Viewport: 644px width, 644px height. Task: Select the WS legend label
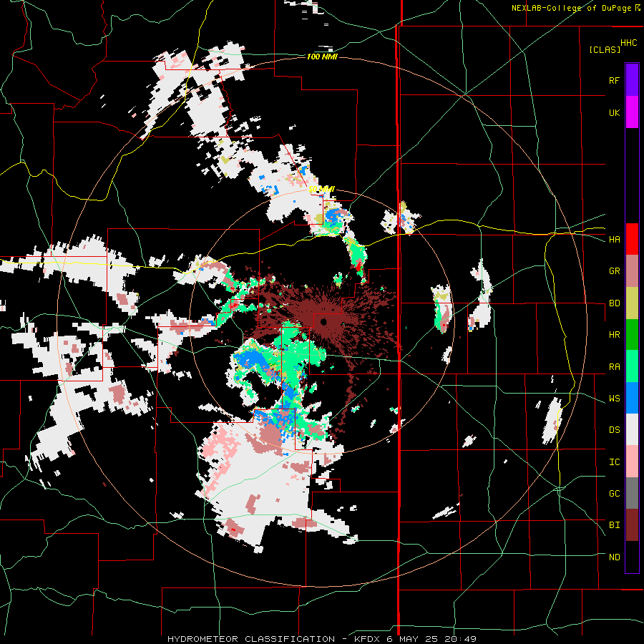pos(614,399)
